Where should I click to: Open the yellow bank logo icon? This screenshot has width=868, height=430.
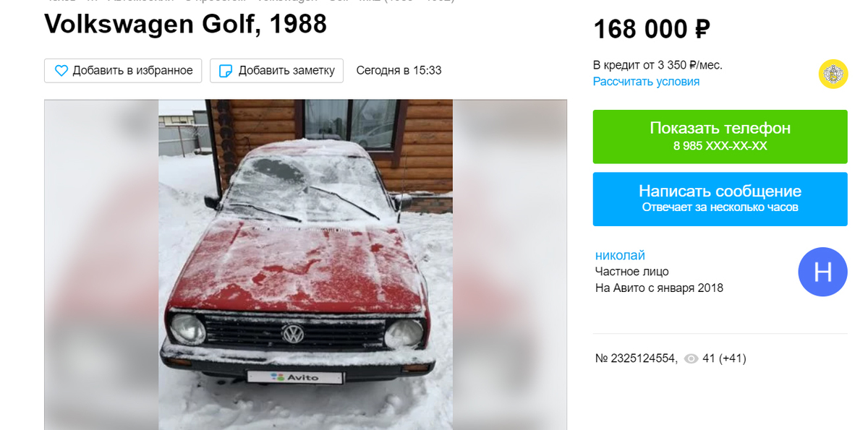[x=833, y=74]
